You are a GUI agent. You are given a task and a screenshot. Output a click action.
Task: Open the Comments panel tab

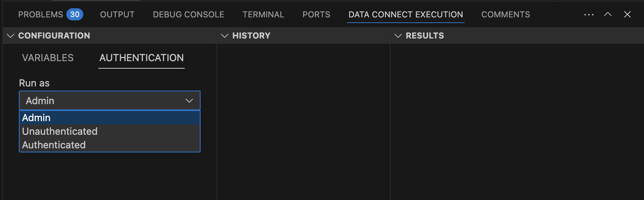click(x=506, y=14)
